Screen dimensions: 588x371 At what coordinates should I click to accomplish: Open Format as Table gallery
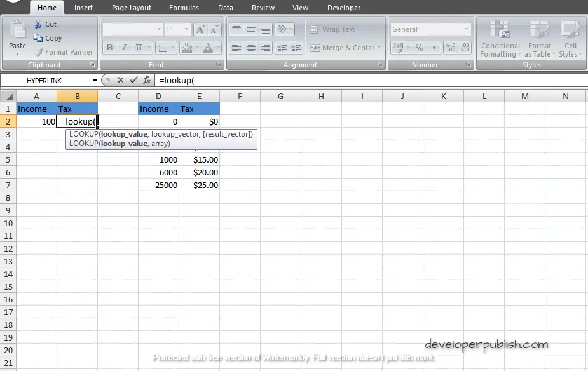(x=540, y=39)
